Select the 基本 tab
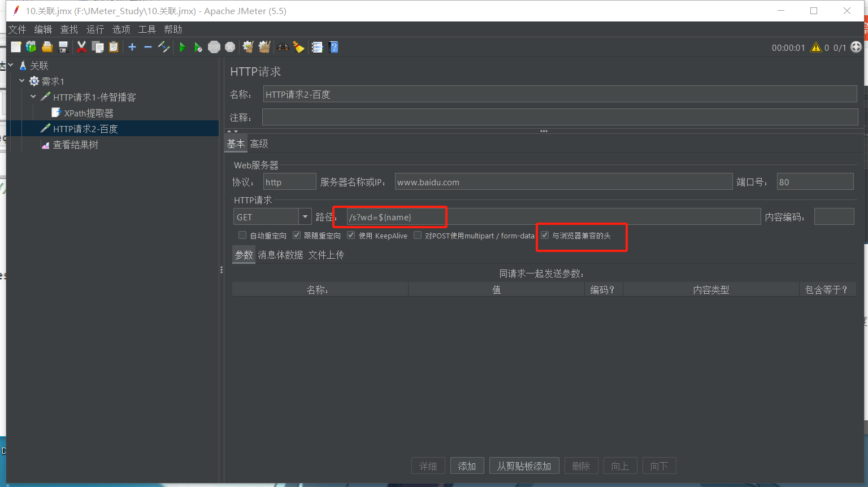 (236, 144)
